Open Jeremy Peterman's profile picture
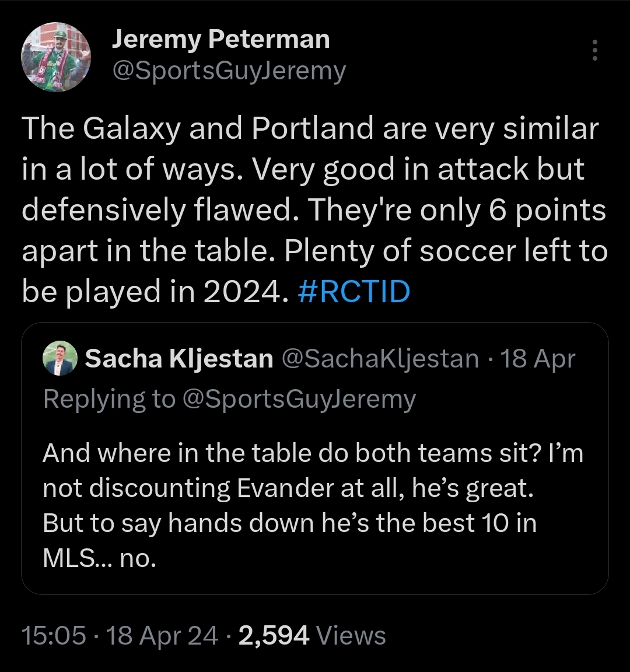The height and width of the screenshot is (672, 630). coord(56,57)
